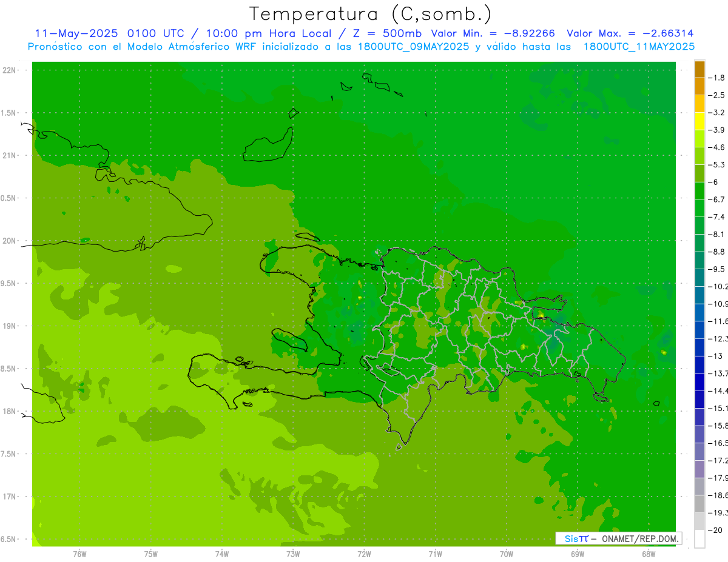Click the 69W longitude axis label
The height and width of the screenshot is (562, 728).
[578, 554]
